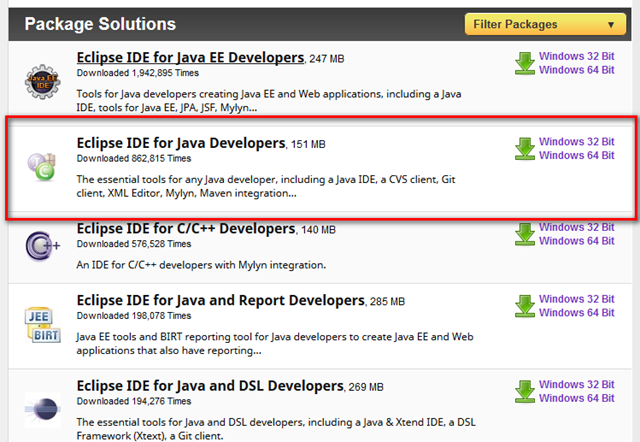The width and height of the screenshot is (640, 442).
Task: Click the C/C++ Developers package icon
Action: (41, 244)
